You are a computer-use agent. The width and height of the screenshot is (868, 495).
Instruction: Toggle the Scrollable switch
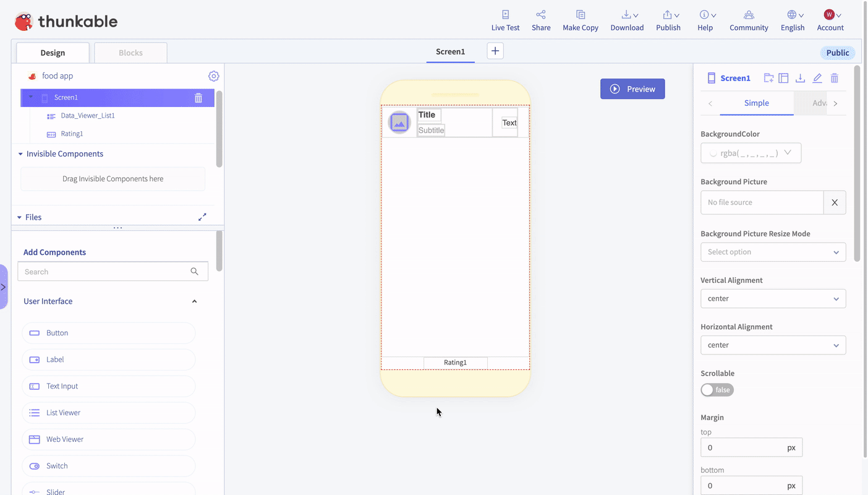coord(717,390)
